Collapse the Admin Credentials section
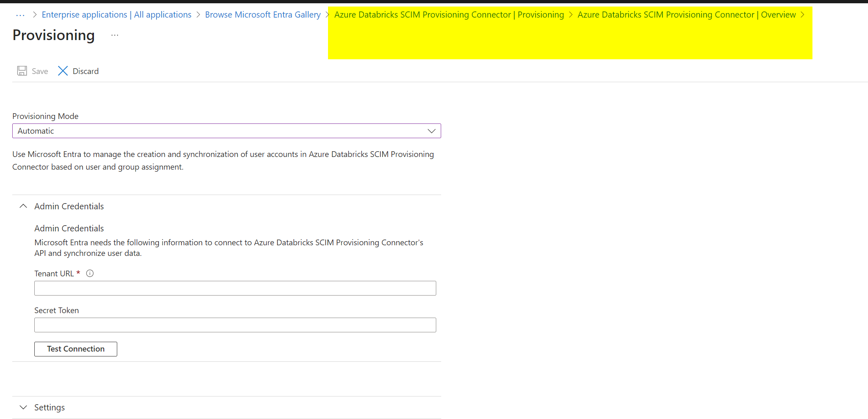 click(x=23, y=206)
